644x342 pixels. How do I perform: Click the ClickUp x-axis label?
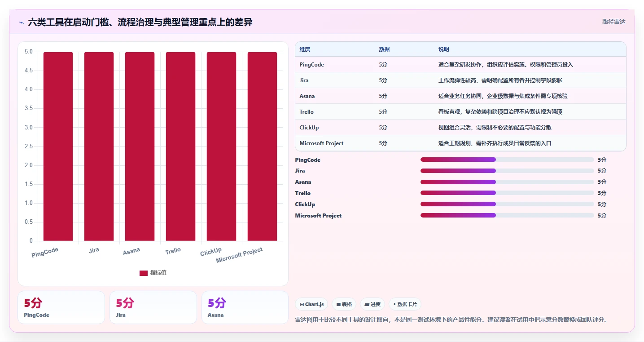click(x=211, y=252)
